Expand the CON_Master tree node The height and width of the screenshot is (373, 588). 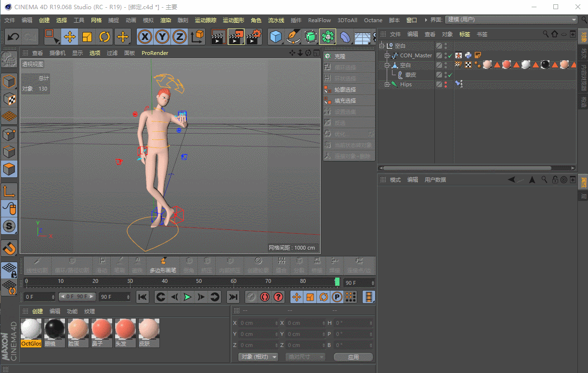pos(387,55)
